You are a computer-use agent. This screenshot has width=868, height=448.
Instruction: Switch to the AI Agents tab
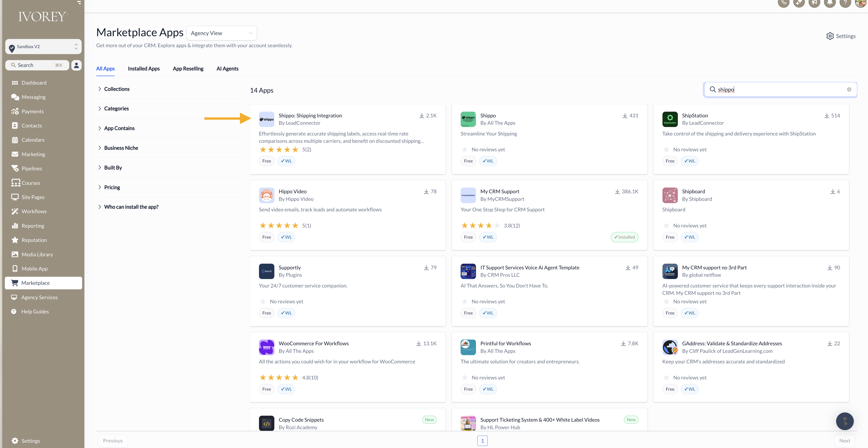pyautogui.click(x=227, y=68)
